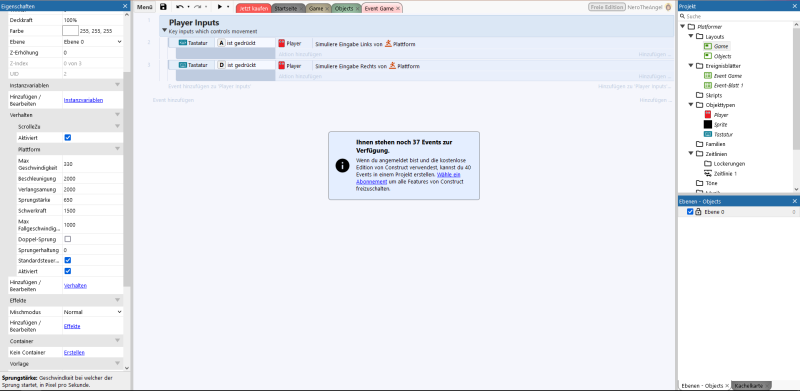
Task: Click the user account avatar icon
Action: [x=668, y=8]
